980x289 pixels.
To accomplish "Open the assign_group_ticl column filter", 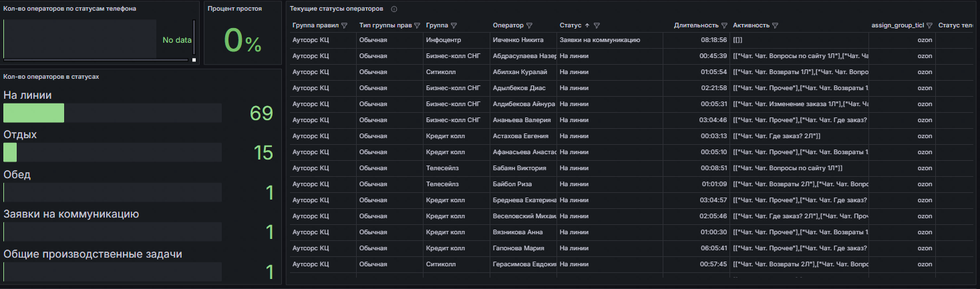I will click(929, 25).
